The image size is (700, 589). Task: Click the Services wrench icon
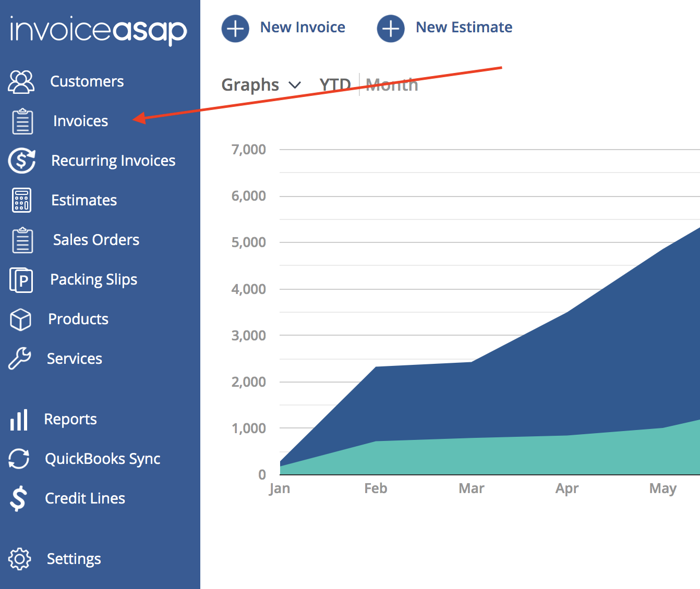(x=20, y=359)
